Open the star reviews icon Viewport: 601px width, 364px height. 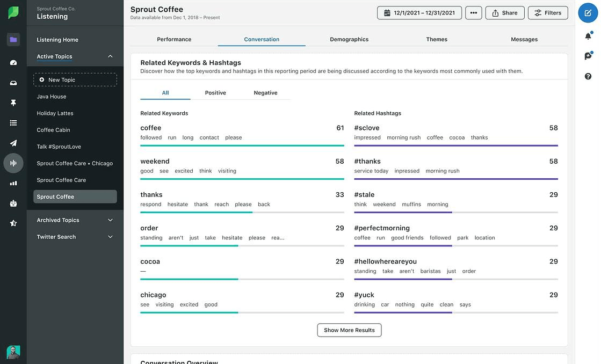(x=13, y=223)
